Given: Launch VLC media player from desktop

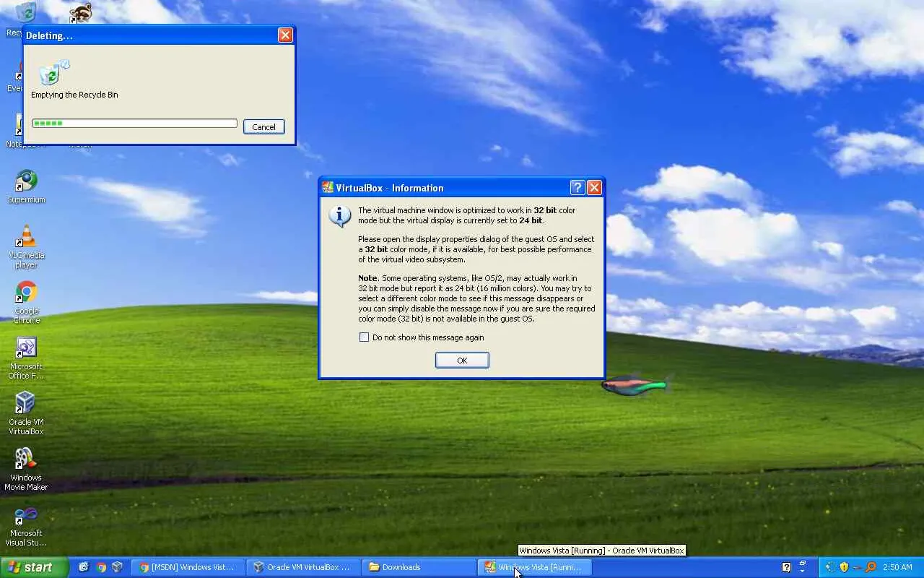Looking at the screenshot, I should (x=26, y=246).
